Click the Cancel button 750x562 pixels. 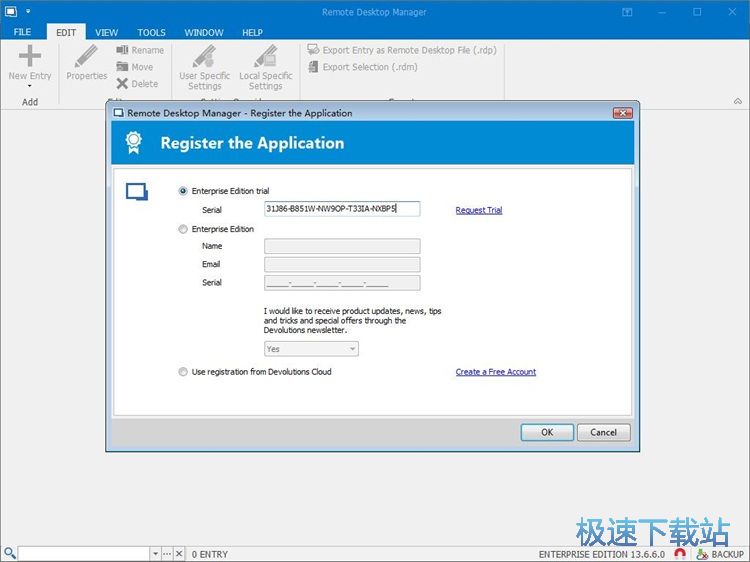click(x=603, y=432)
